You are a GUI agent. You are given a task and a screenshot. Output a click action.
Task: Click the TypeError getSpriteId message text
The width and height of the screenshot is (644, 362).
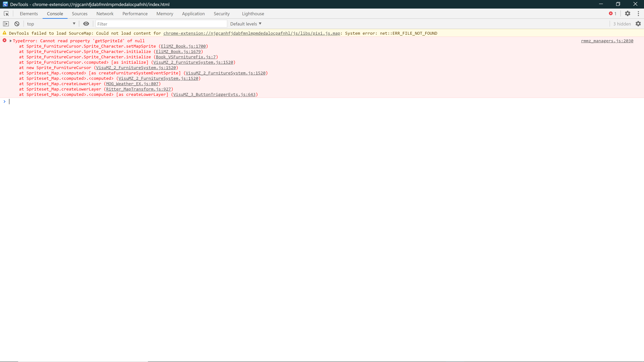tap(78, 41)
